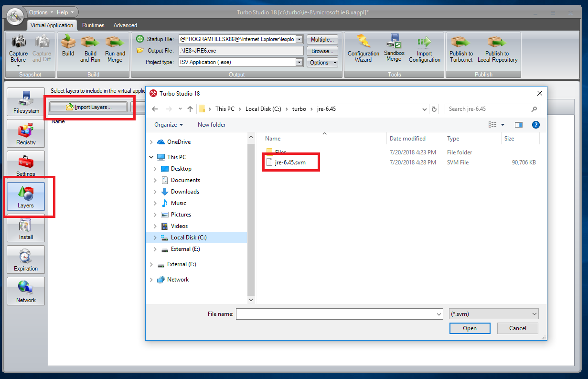Sort by the Size column header
Viewport: 588px width, 379px height.
509,139
